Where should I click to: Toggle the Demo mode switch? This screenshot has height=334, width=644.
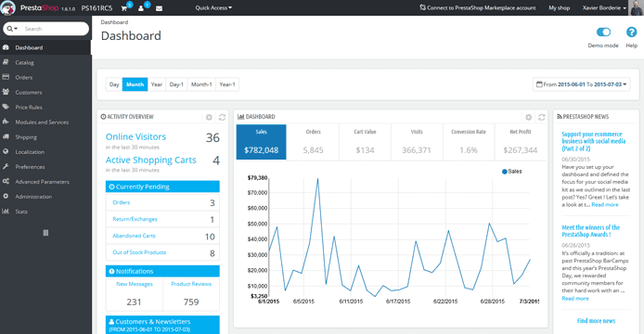point(603,32)
